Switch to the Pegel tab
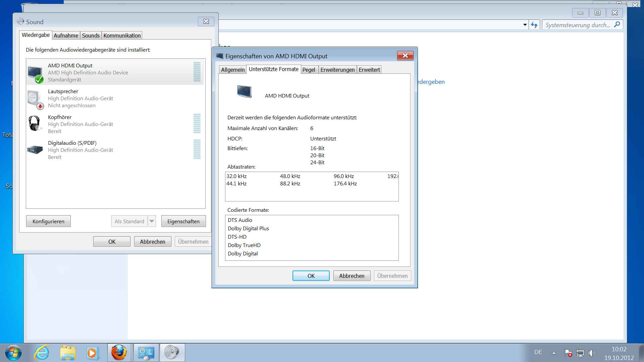Image resolution: width=644 pixels, height=362 pixels. pos(309,70)
